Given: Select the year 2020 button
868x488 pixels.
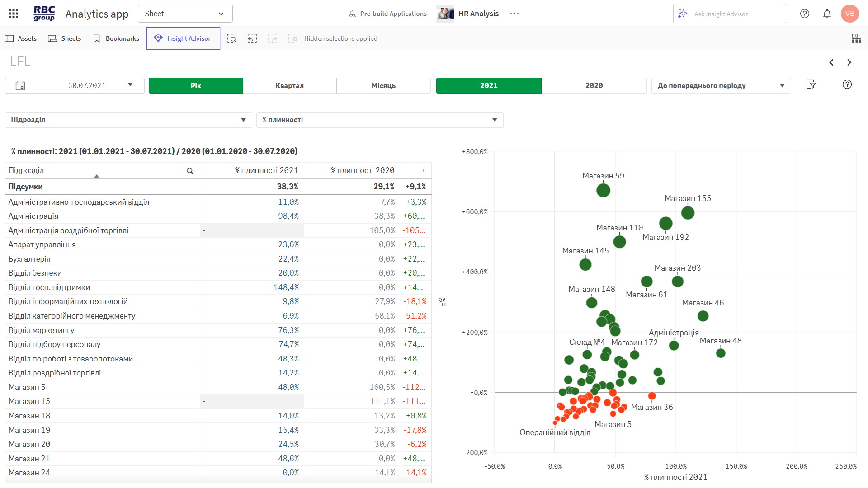Looking at the screenshot, I should [x=594, y=85].
